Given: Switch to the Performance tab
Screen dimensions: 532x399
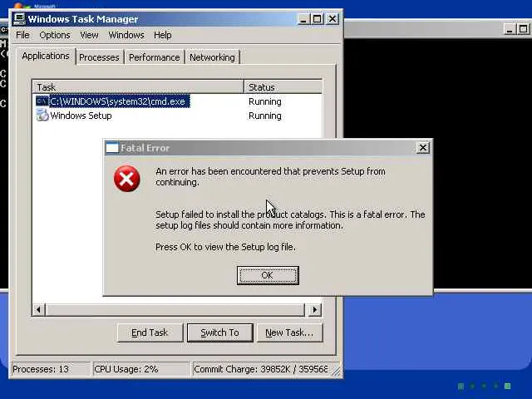Looking at the screenshot, I should click(x=155, y=57).
